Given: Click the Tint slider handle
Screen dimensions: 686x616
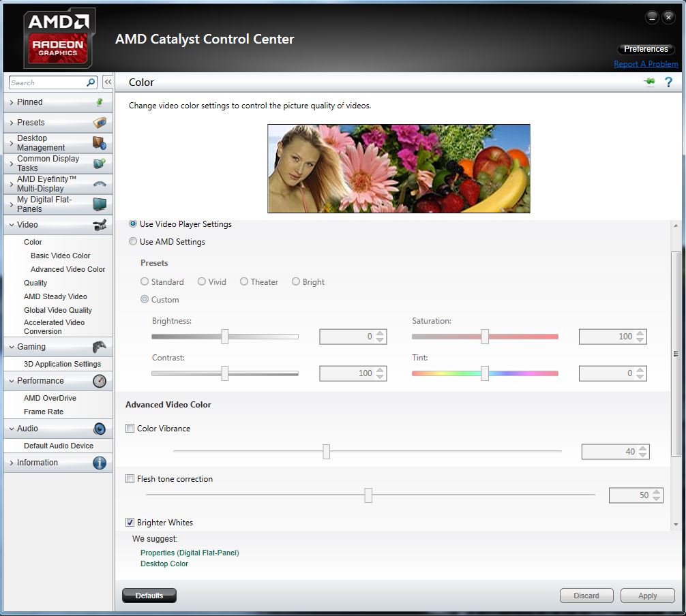Looking at the screenshot, I should pyautogui.click(x=485, y=373).
